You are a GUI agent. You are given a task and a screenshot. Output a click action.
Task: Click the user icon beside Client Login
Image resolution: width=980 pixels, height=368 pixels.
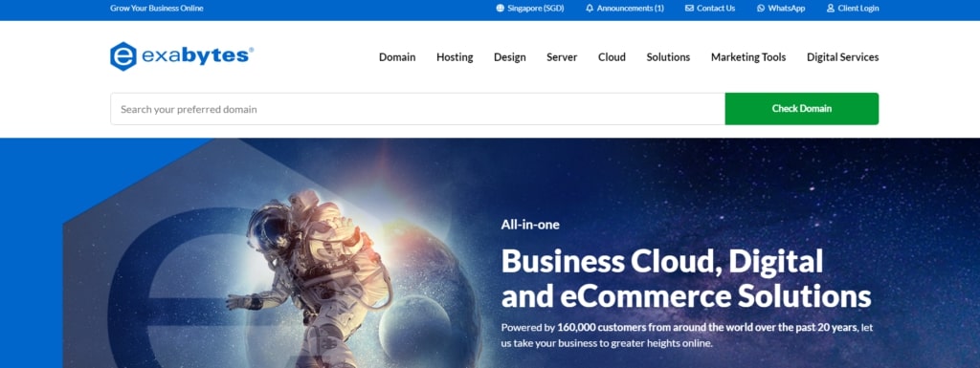[831, 8]
